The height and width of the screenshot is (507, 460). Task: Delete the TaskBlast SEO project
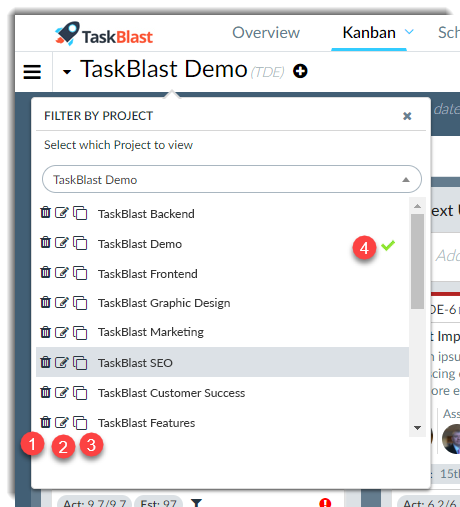(x=45, y=362)
